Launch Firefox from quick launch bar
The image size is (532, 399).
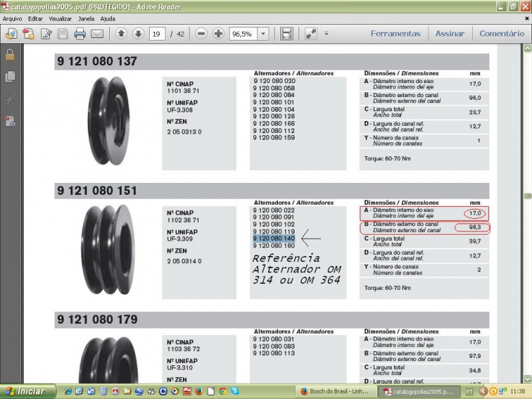point(198,391)
